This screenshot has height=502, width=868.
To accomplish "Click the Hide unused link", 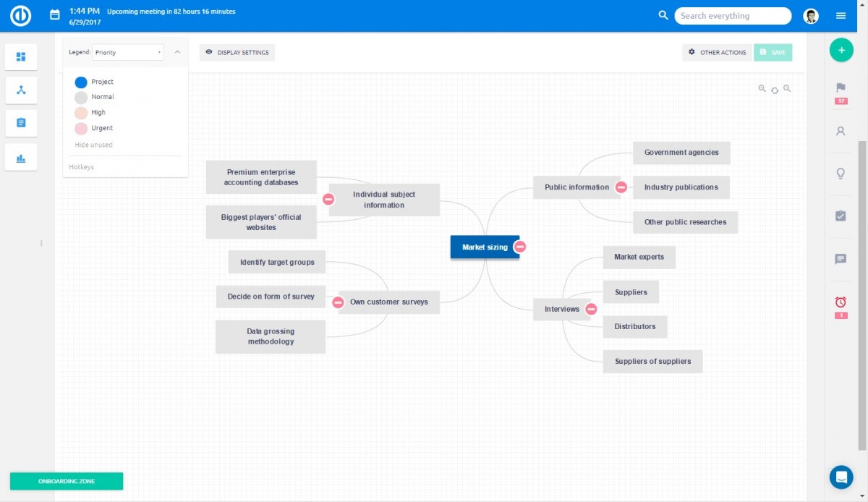I will point(93,145).
